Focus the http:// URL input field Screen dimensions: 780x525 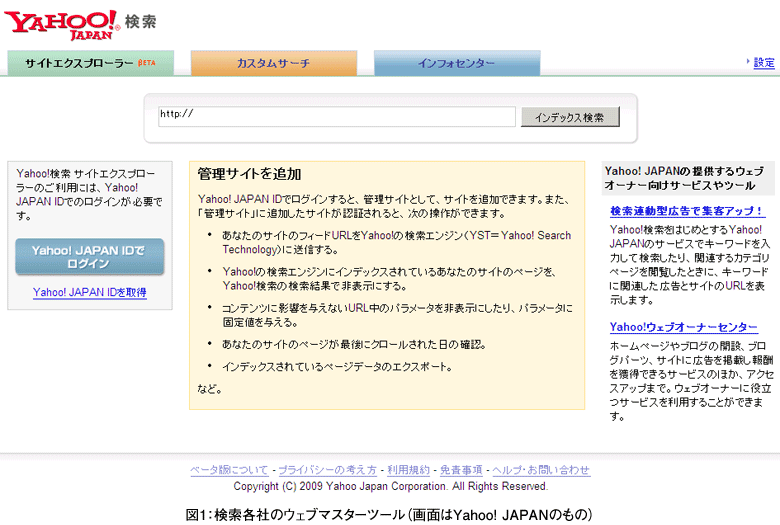[337, 116]
